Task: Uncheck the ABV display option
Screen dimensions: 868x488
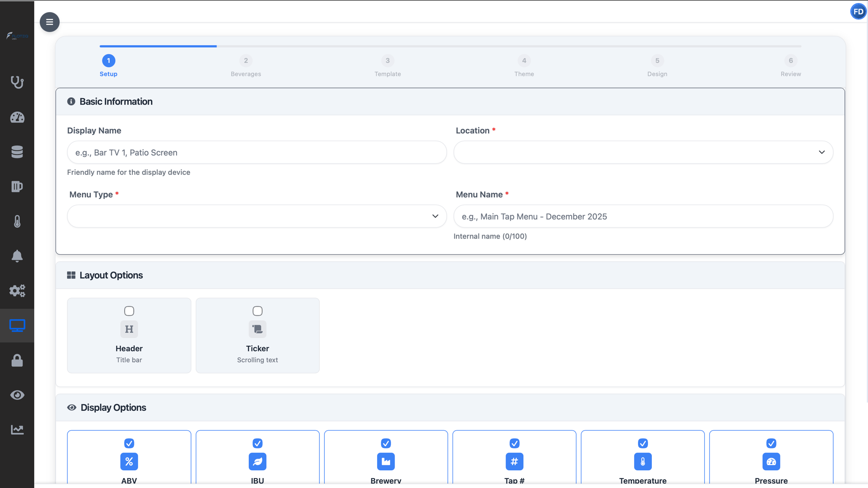Action: coord(129,443)
